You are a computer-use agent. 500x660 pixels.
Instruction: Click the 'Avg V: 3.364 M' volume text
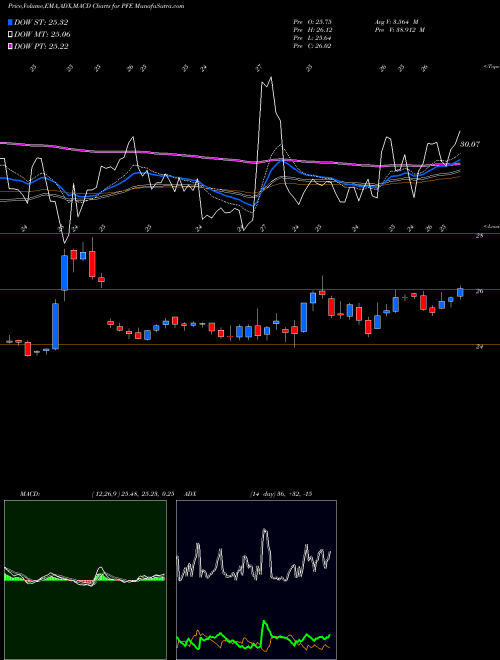pyautogui.click(x=396, y=22)
